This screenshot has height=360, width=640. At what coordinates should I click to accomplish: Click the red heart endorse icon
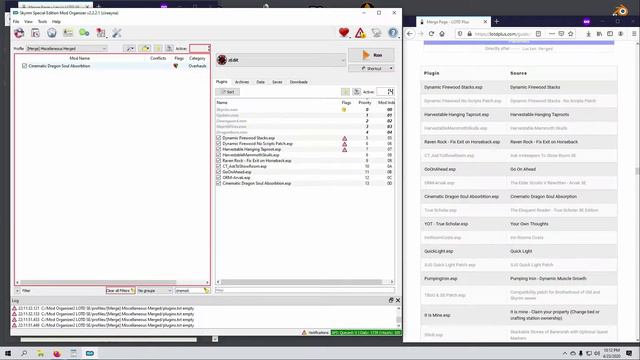[x=344, y=33]
